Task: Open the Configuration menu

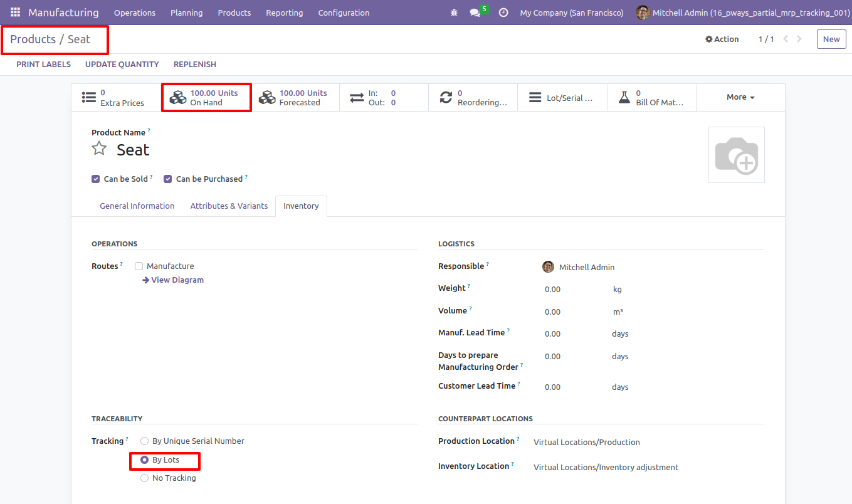Action: pyautogui.click(x=344, y=13)
